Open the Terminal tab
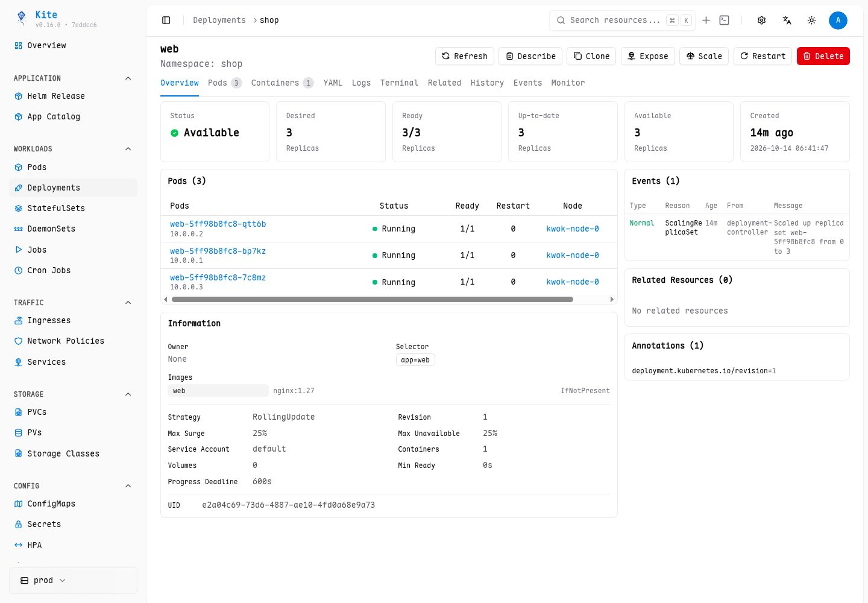This screenshot has height=603, width=868. click(399, 83)
